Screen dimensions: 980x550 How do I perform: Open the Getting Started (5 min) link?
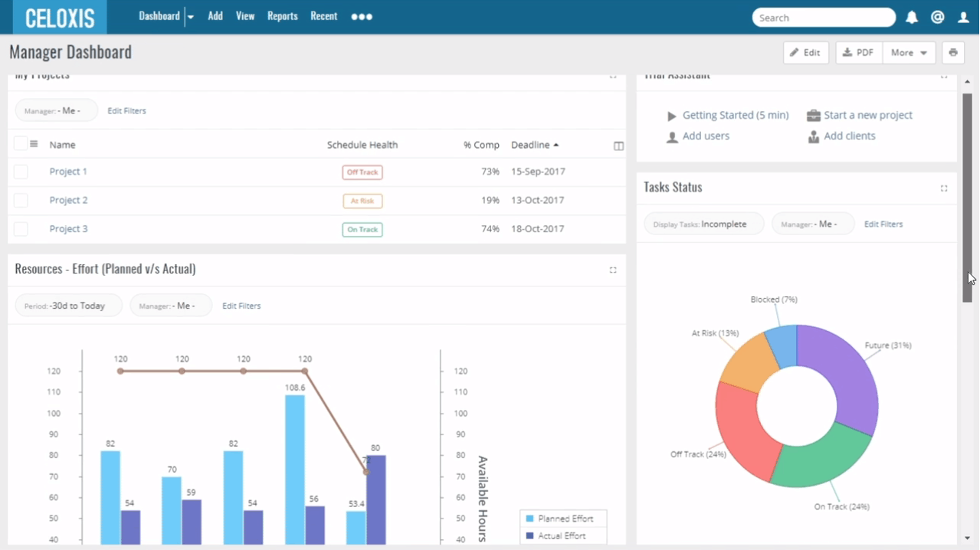point(735,115)
